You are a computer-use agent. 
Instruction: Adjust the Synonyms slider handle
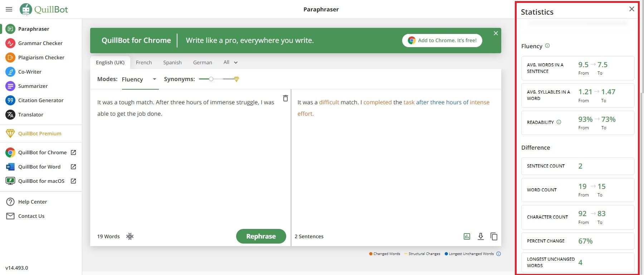click(211, 79)
